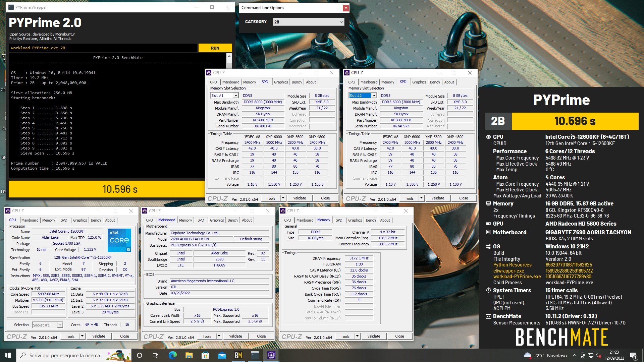Close the Command Line Options dialog
Image resolution: width=644 pixels, height=362 pixels.
pos(345,8)
